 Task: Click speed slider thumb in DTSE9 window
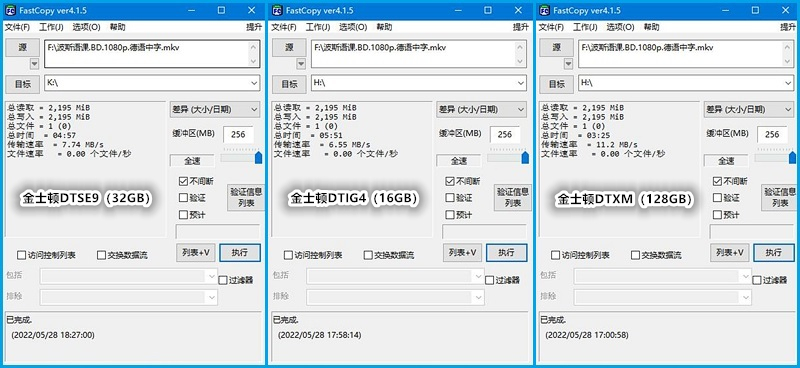258,157
